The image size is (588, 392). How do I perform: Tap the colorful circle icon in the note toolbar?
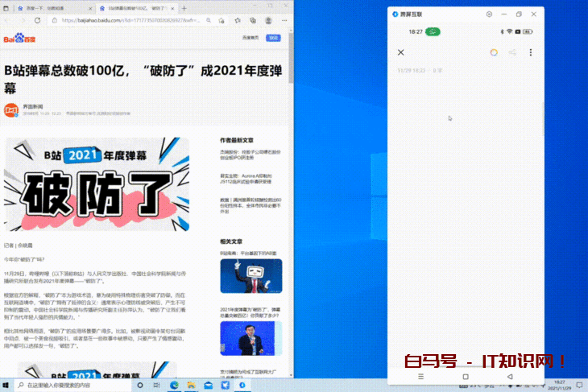[494, 52]
